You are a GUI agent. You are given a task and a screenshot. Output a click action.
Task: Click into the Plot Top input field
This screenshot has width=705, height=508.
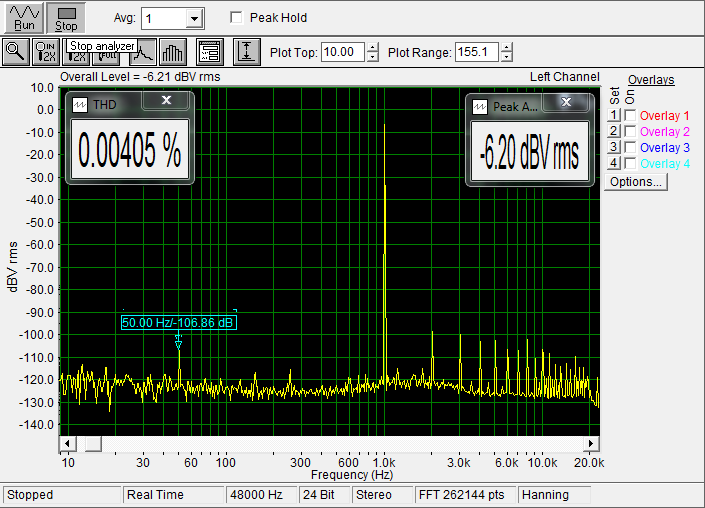click(x=344, y=52)
